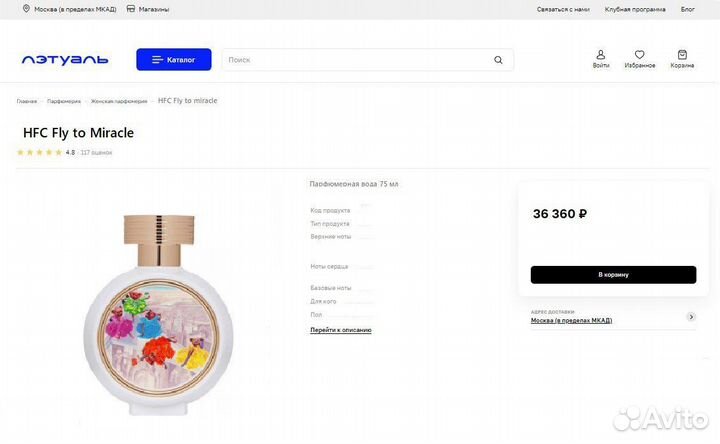This screenshot has width=720, height=444.
Task: Click the Ноты сердца label
Action: (329, 266)
